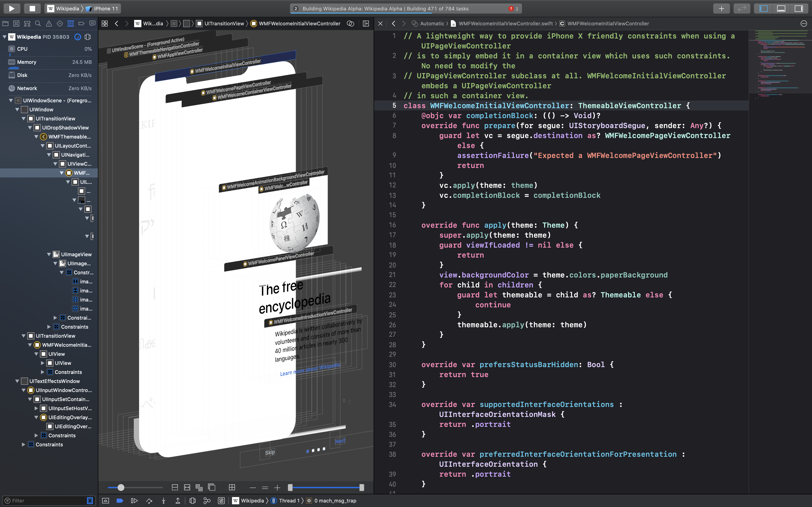Open the Breakpoint navigator icon
Screen dimensions: 812x507
point(81,24)
